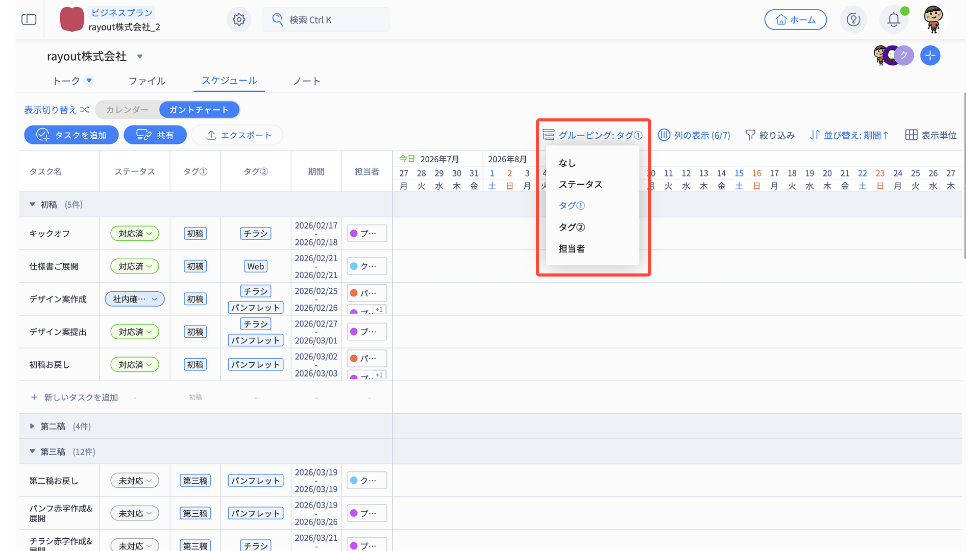Click the blue plus add member button
This screenshot has height=551, width=980.
point(930,56)
